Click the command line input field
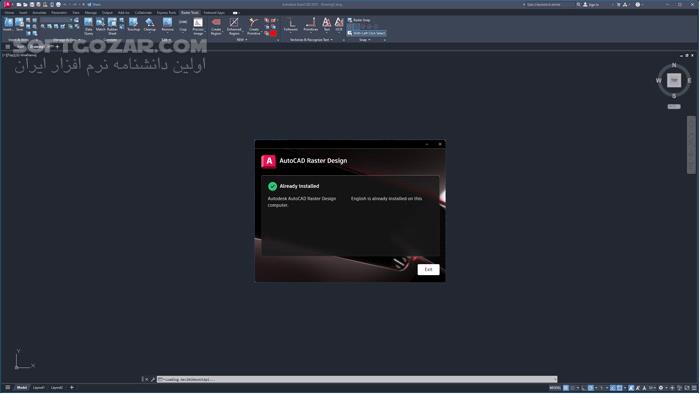 pyautogui.click(x=357, y=379)
